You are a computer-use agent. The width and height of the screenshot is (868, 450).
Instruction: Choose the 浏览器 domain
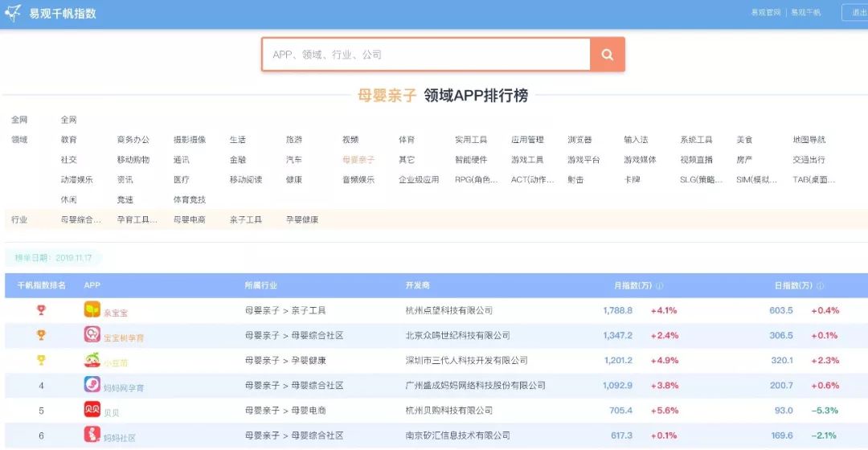(x=579, y=140)
